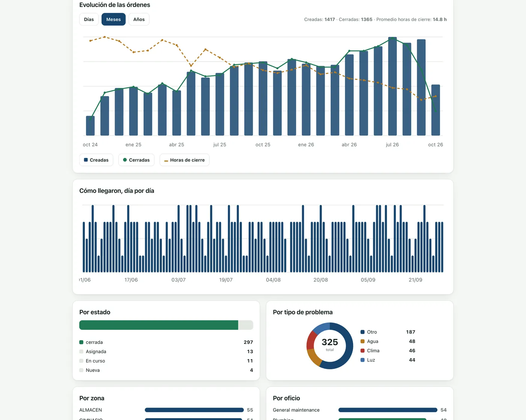Image resolution: width=526 pixels, height=420 pixels.
Task: Click the ALMACEN zone label
Action: (x=91, y=410)
